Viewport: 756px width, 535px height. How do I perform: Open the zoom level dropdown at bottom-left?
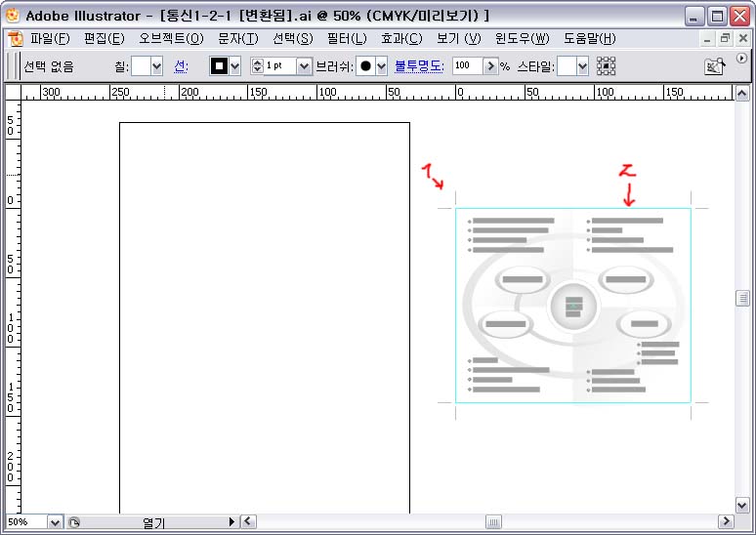pos(55,522)
